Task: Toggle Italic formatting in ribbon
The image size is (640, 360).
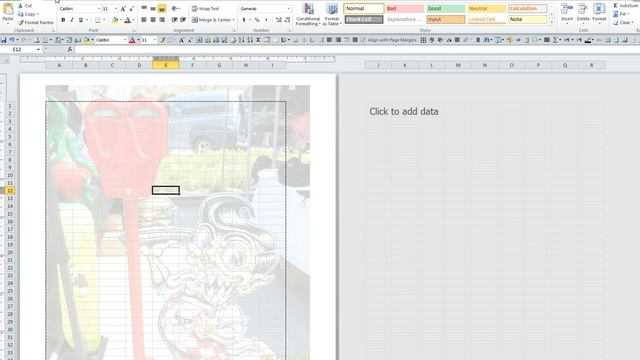Action: (x=72, y=20)
